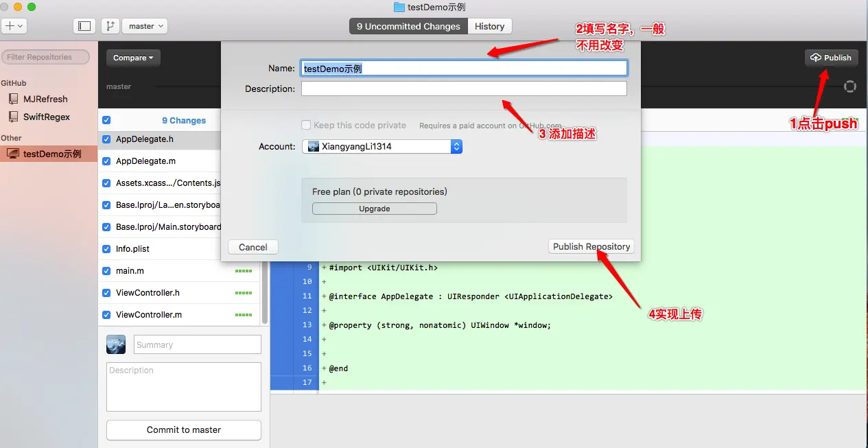This screenshot has width=868, height=448.
Task: Click diff line number 11
Action: [x=307, y=296]
